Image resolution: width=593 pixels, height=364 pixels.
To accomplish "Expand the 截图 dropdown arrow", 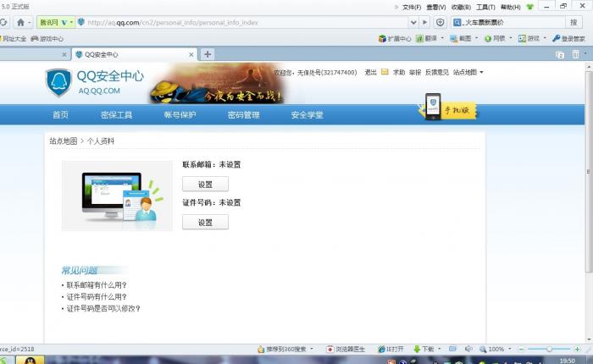I will (476, 38).
